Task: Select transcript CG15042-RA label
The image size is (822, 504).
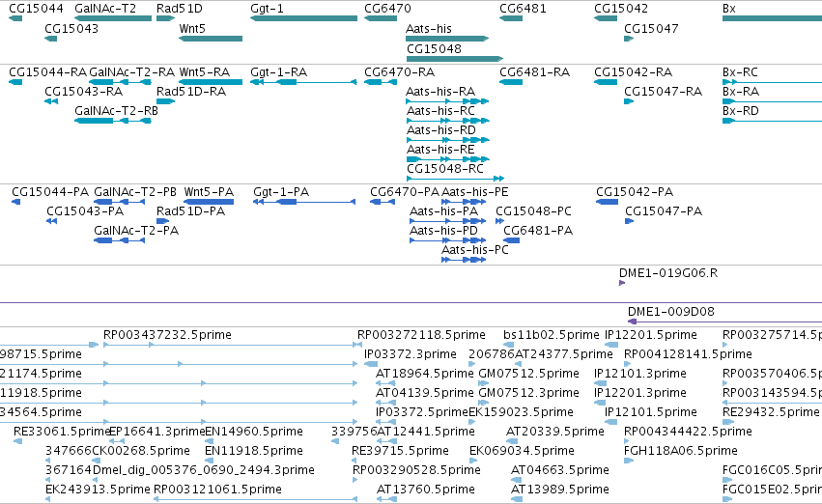Action: pos(634,71)
